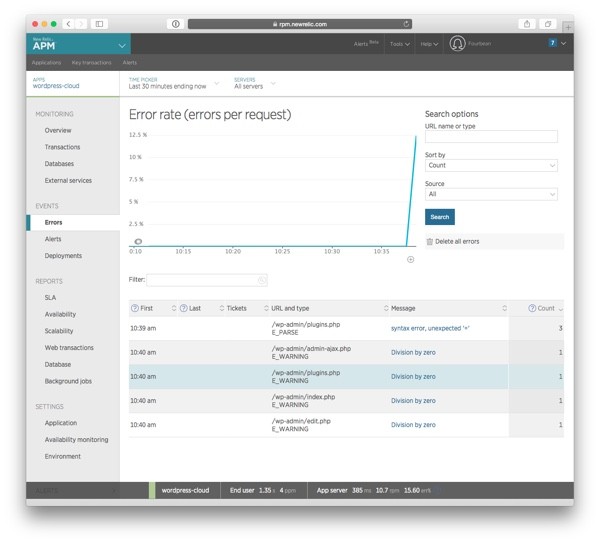Viewport: 600px width, 543px height.
Task: Open Environment settings
Action: (63, 457)
